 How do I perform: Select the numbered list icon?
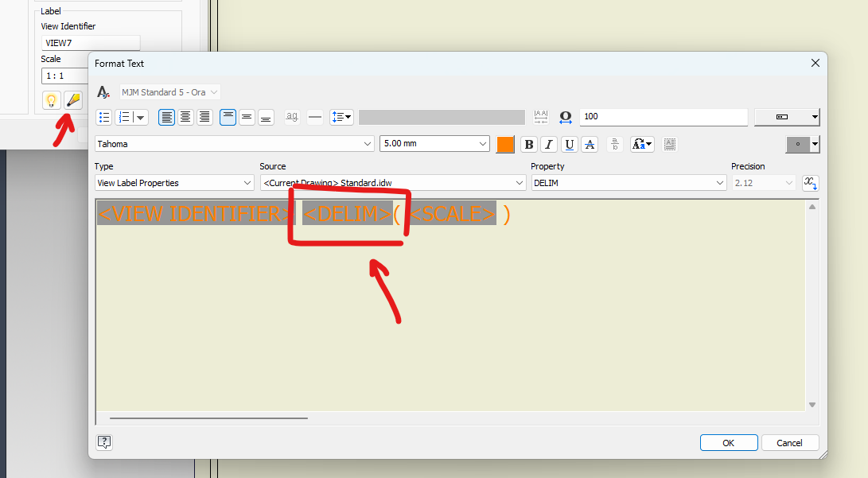tap(126, 117)
